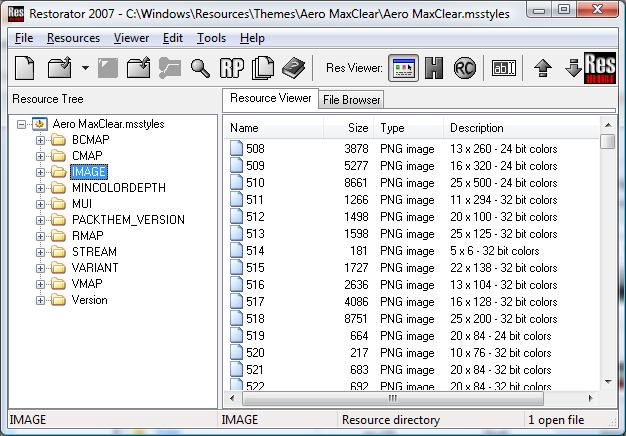This screenshot has width=626, height=436.
Task: Click the down arrow navigation icon
Action: [x=574, y=68]
